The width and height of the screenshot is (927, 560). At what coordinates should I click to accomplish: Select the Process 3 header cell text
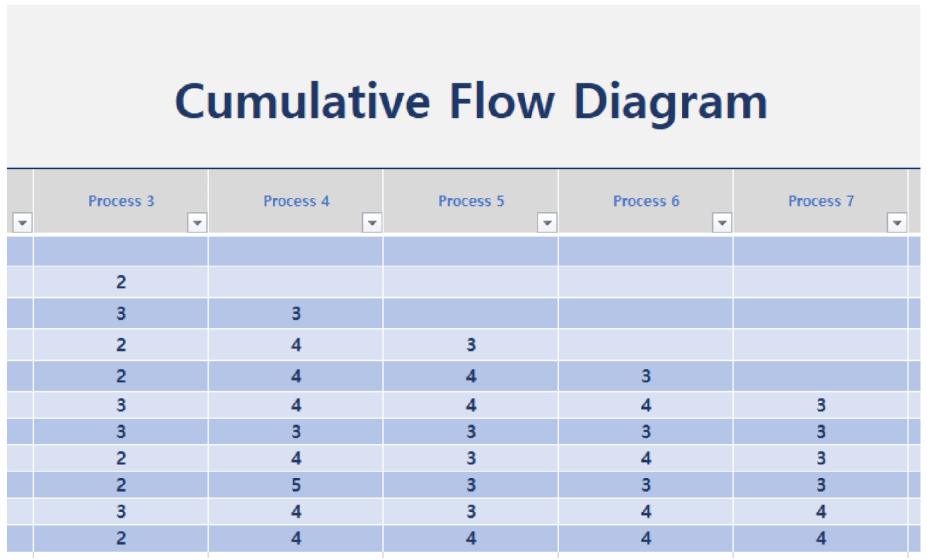coord(121,201)
